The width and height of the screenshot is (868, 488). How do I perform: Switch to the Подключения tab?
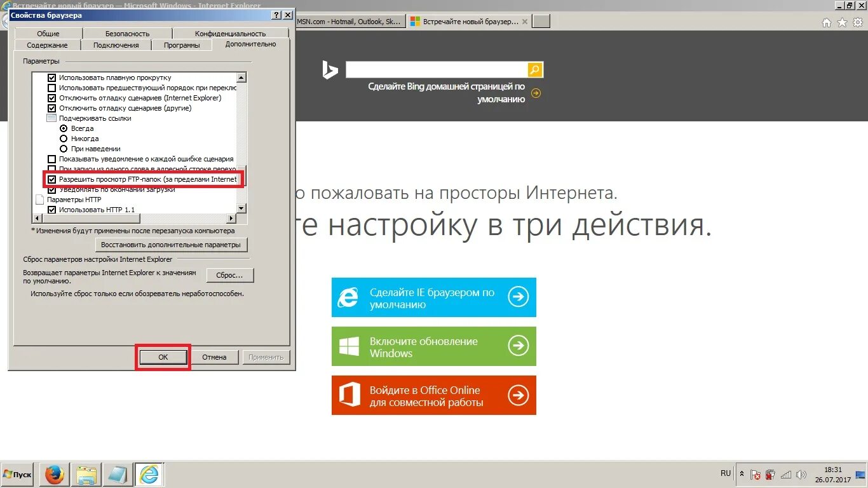pos(116,45)
